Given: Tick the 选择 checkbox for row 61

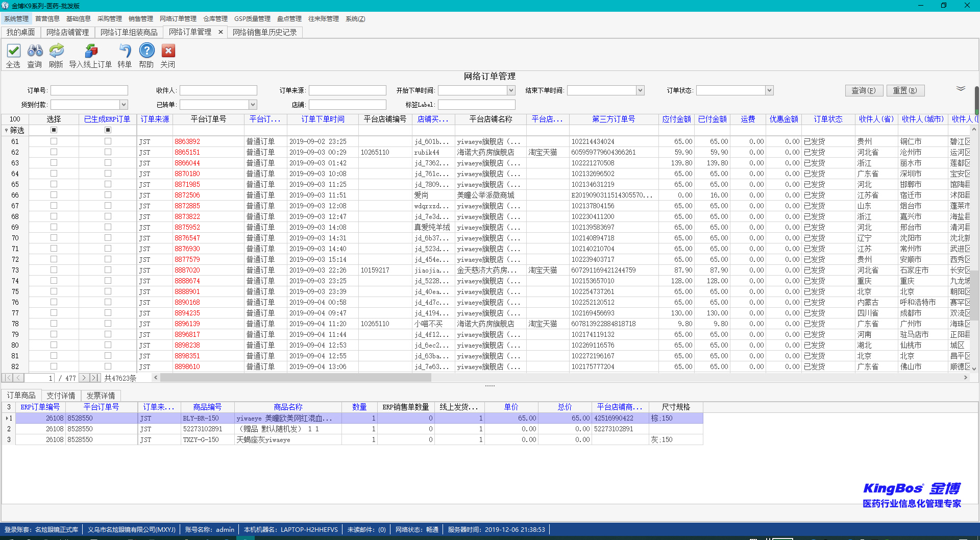Looking at the screenshot, I should click(54, 141).
